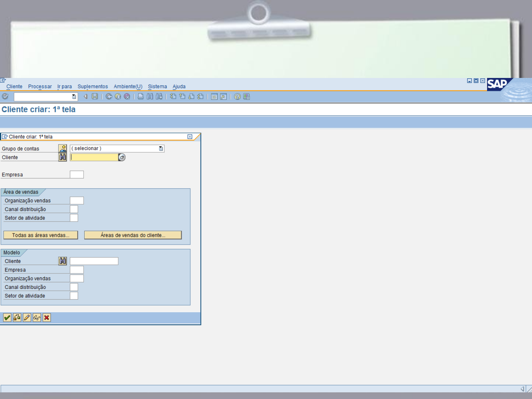532x399 pixels.
Task: Open the ( selecionar ) account group dropdown
Action: pyautogui.click(x=161, y=148)
